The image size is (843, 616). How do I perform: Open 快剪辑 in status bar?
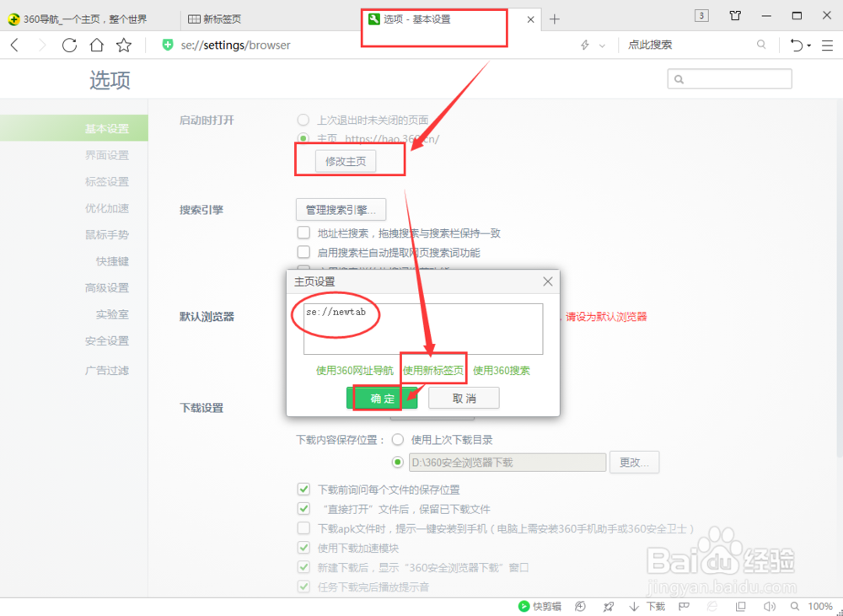coord(540,607)
